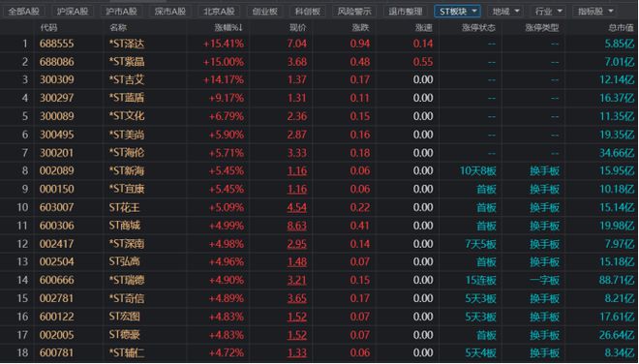The width and height of the screenshot is (639, 364).
Task: Select the 创业板 tab
Action: tap(265, 12)
